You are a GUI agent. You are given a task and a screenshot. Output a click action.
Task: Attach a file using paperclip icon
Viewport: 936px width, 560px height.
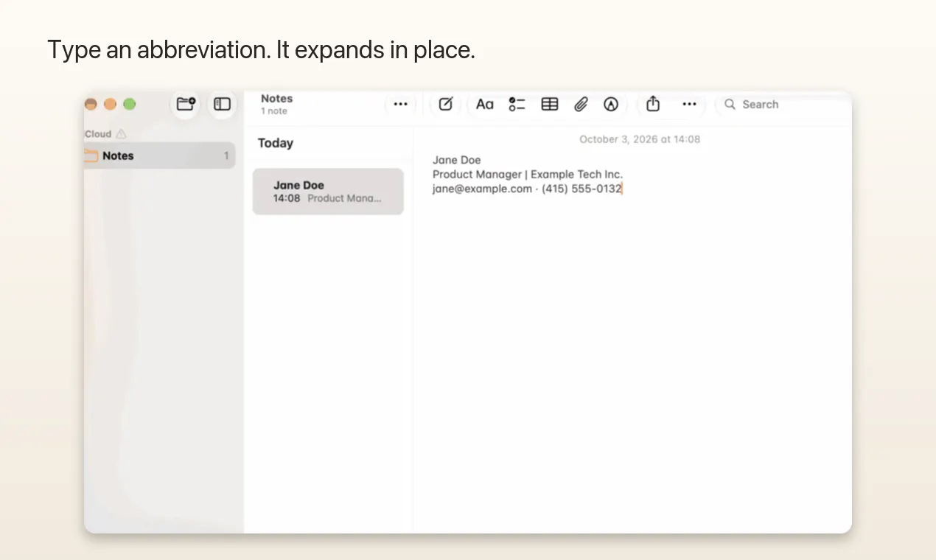(581, 104)
